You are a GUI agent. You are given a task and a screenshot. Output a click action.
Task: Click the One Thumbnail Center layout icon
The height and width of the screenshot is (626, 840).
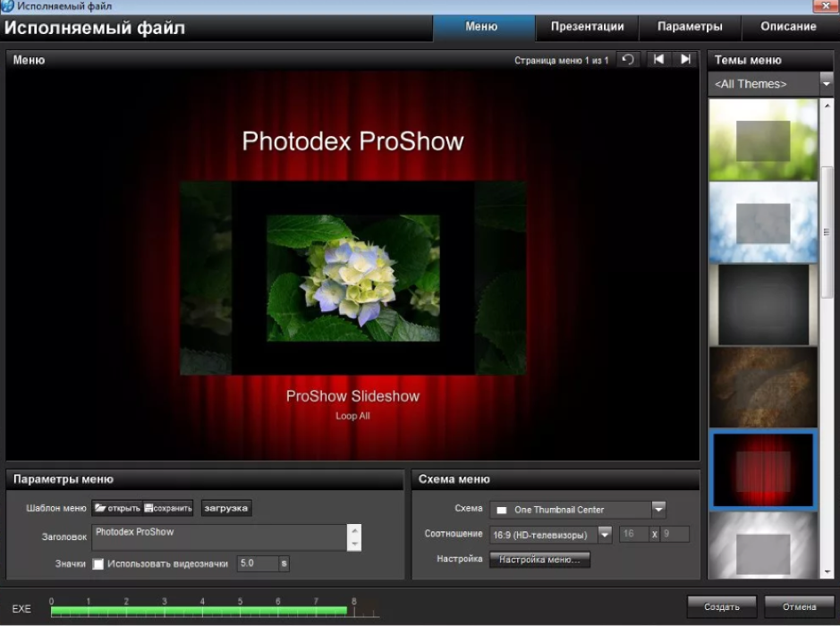(x=502, y=510)
